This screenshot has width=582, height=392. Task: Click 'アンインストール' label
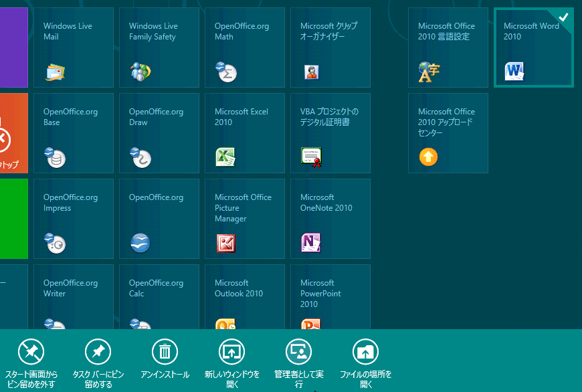(165, 374)
